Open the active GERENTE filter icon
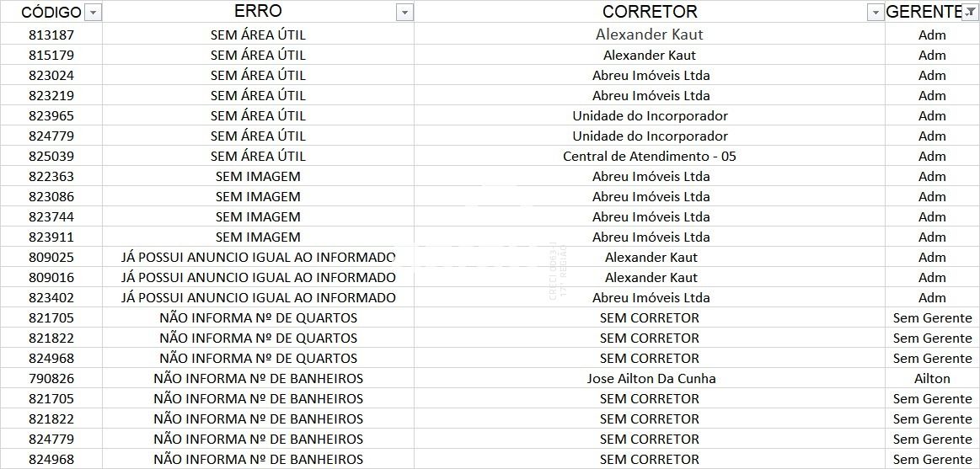Viewport: 980px width, 469px height. (969, 13)
